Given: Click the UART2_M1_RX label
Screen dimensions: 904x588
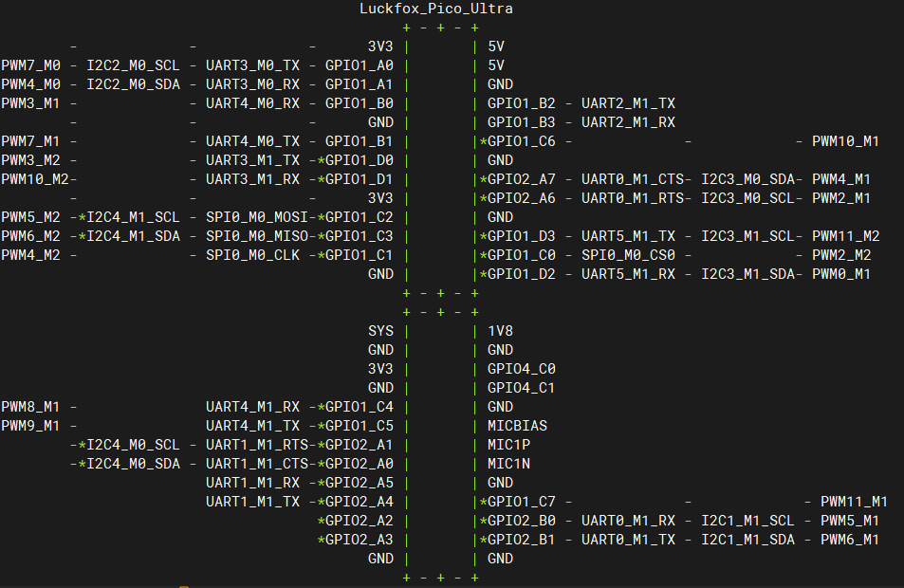Looking at the screenshot, I should (x=628, y=122).
